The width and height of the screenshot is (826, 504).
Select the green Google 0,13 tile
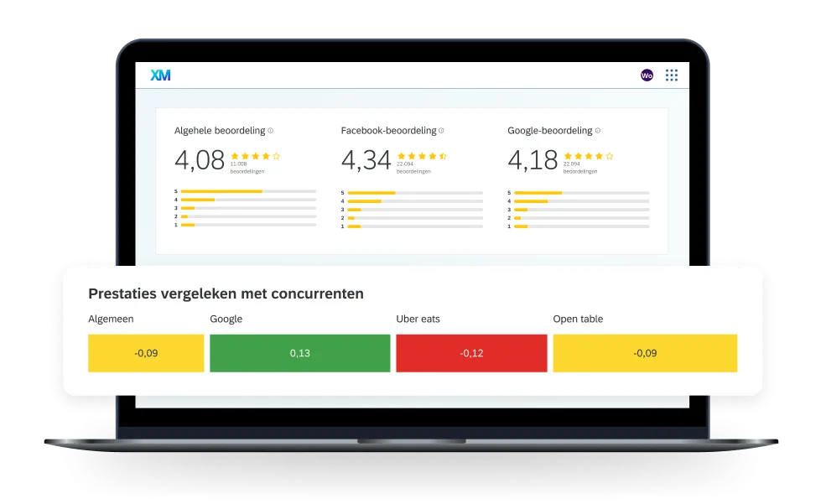[299, 353]
